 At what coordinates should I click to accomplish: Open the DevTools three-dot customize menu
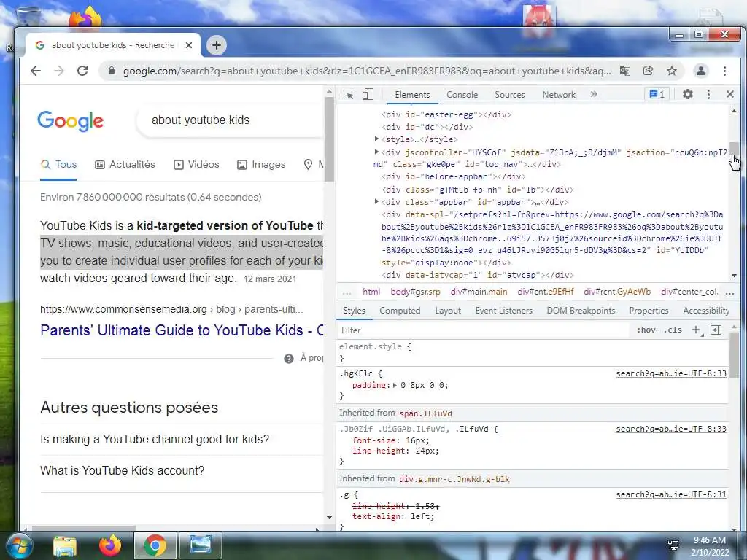(708, 94)
